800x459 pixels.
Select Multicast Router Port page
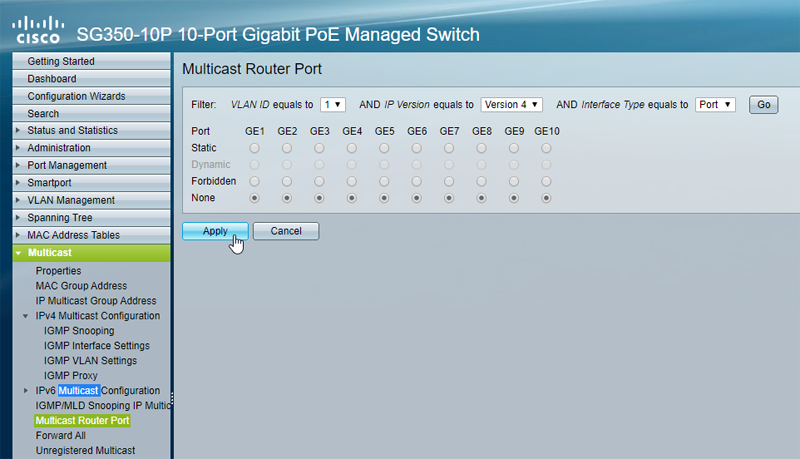pyautogui.click(x=82, y=421)
